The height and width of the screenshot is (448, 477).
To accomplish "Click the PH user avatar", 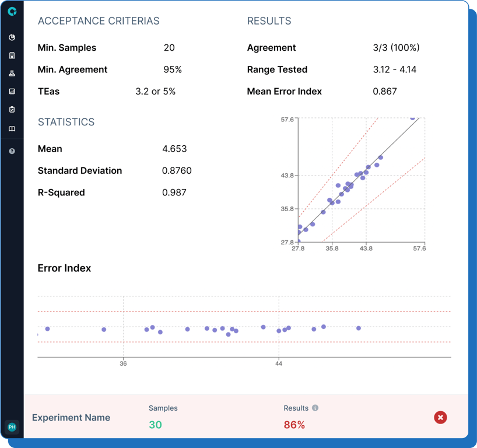I will pyautogui.click(x=12, y=427).
